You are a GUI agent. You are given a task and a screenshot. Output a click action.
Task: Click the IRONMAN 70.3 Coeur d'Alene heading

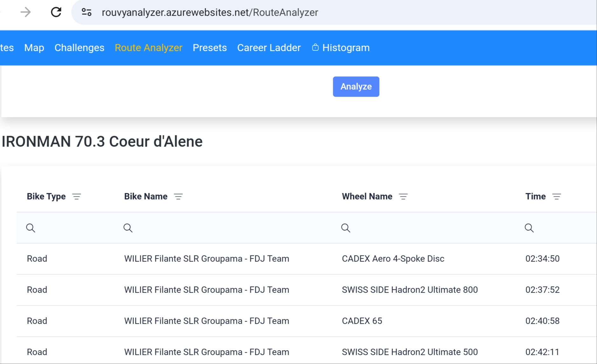(x=102, y=142)
